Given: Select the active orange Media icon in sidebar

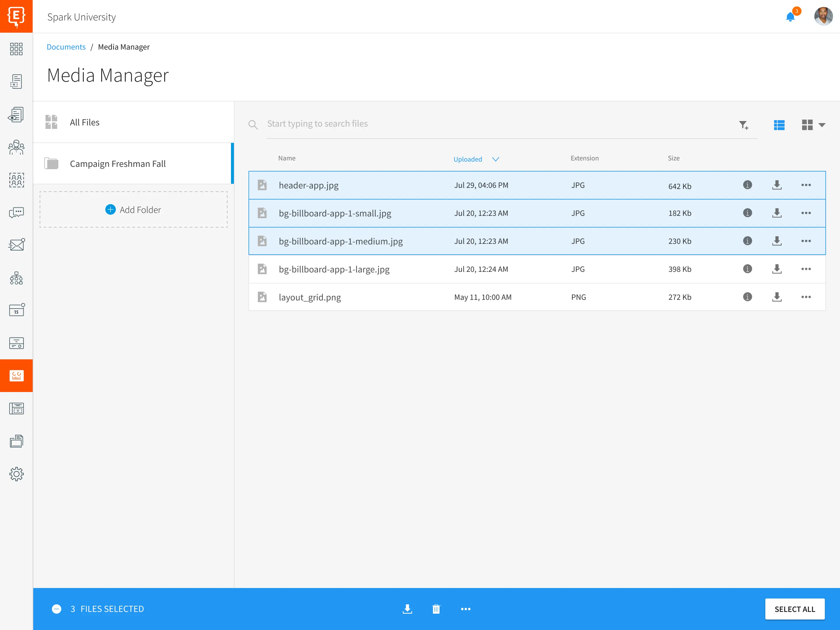Looking at the screenshot, I should pos(16,376).
